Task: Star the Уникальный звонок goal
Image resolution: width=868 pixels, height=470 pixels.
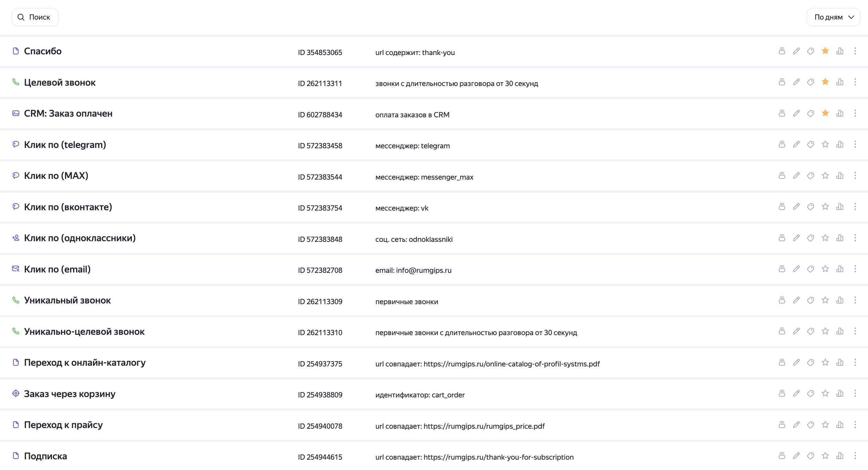Action: (825, 300)
